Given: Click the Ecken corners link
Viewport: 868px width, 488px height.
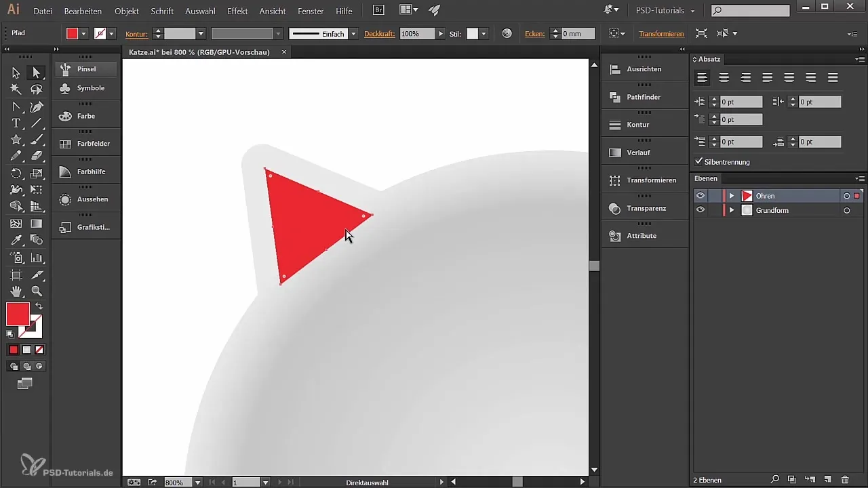Looking at the screenshot, I should [535, 33].
